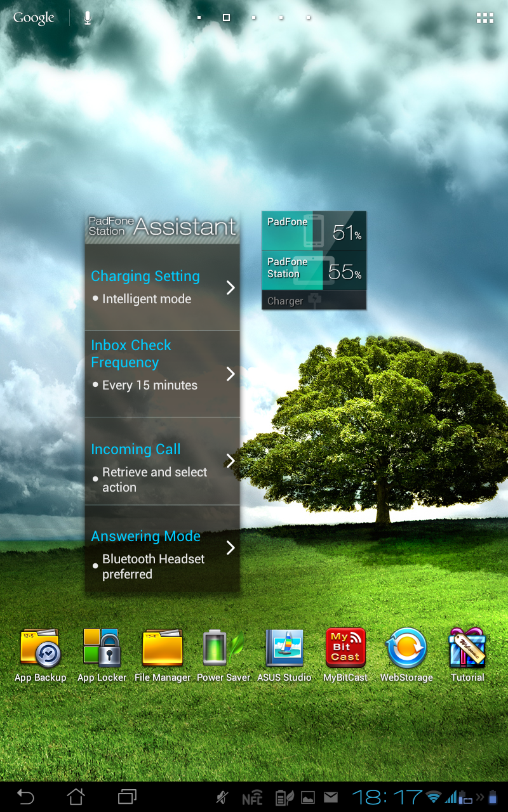Viewport: 508px width, 812px height.
Task: Select "Intelligent mode" text
Action: (x=147, y=299)
